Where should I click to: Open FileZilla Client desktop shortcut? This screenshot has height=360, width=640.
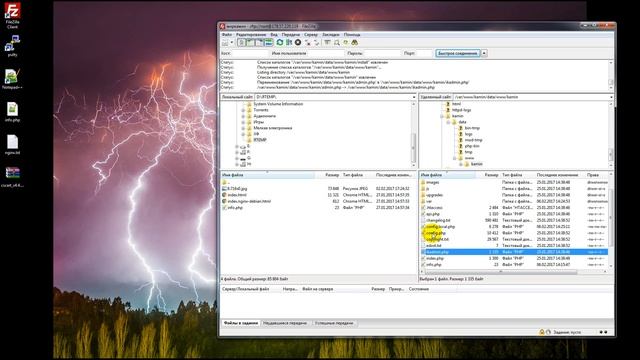(x=12, y=16)
